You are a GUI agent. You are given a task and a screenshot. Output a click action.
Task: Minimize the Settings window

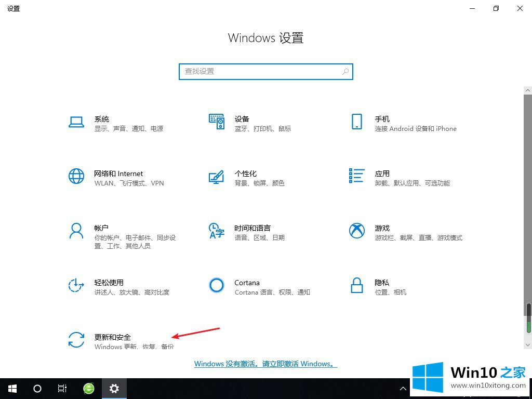472,8
